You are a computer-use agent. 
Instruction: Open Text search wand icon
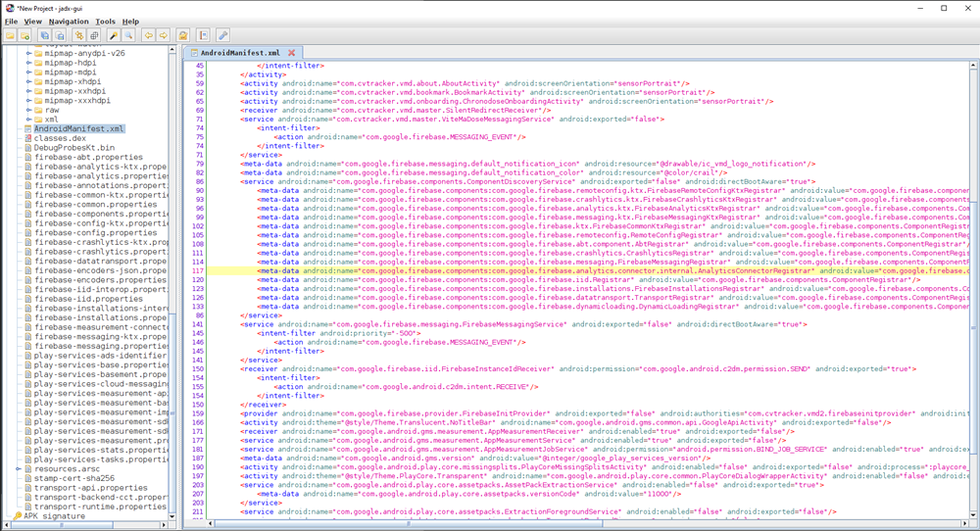tap(114, 35)
